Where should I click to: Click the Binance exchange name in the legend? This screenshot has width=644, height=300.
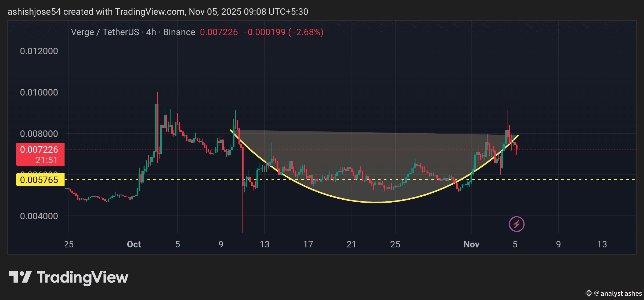179,32
